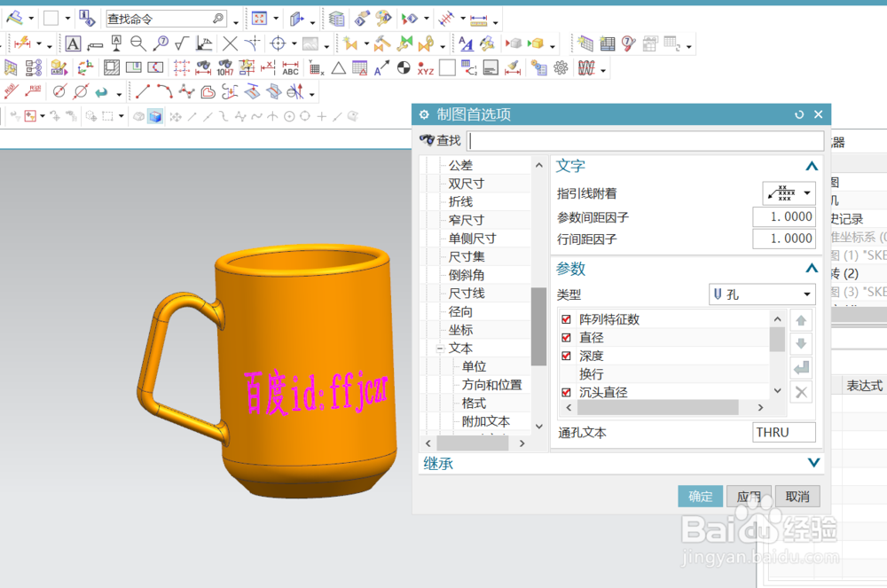Click the ruler measure icon
The width and height of the screenshot is (887, 588).
[x=479, y=20]
